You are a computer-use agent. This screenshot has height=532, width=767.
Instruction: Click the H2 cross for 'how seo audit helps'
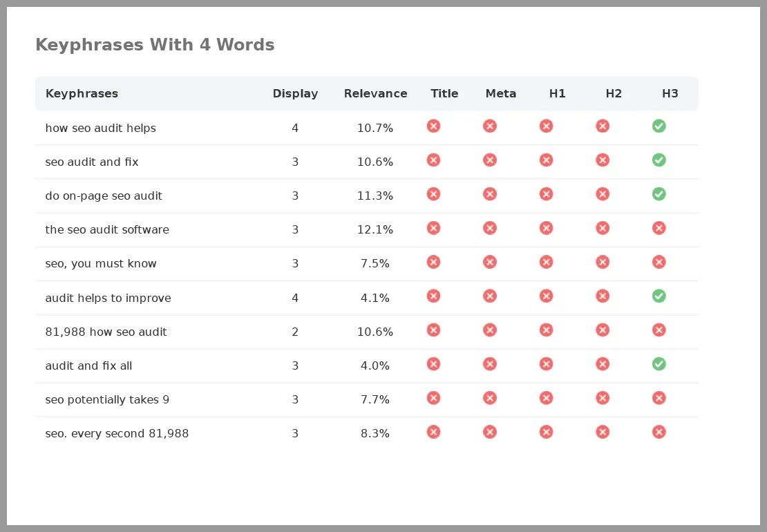click(x=603, y=126)
